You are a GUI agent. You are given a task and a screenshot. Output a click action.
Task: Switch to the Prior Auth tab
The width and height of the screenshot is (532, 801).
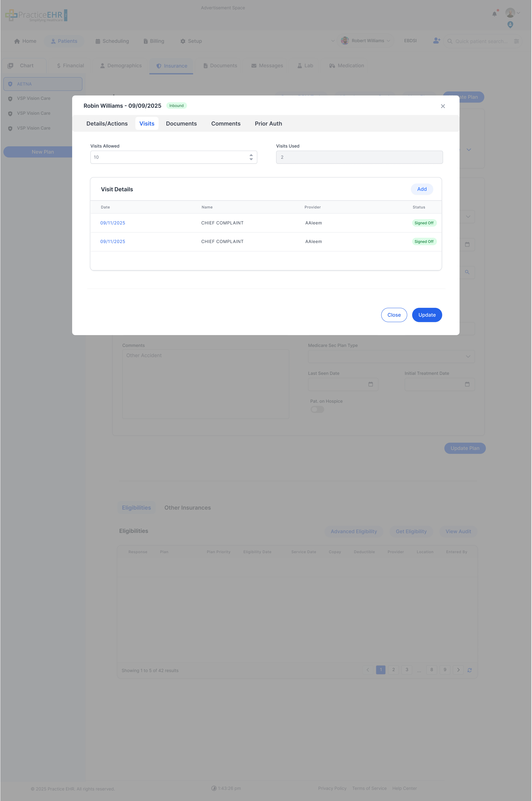click(268, 123)
